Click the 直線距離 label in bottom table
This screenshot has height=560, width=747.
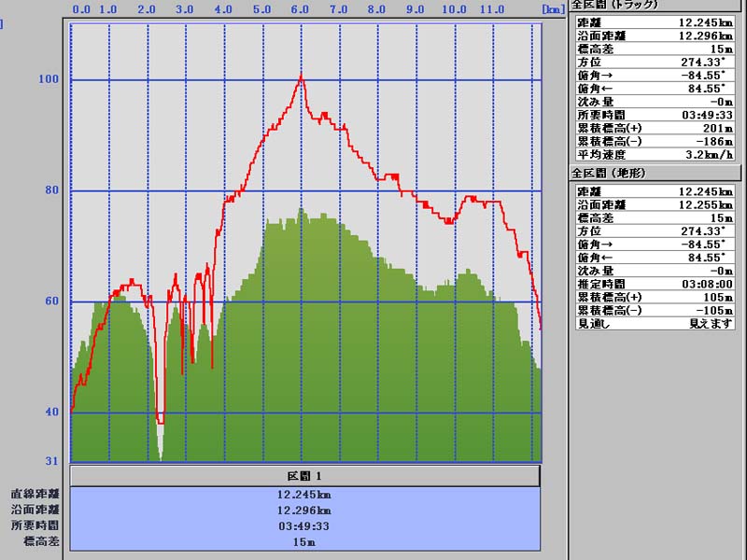click(35, 495)
